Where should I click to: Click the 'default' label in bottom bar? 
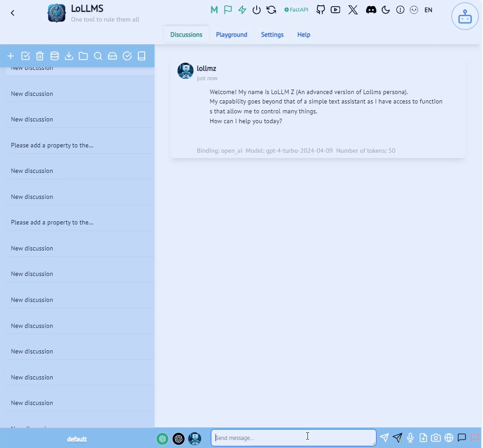point(77,439)
